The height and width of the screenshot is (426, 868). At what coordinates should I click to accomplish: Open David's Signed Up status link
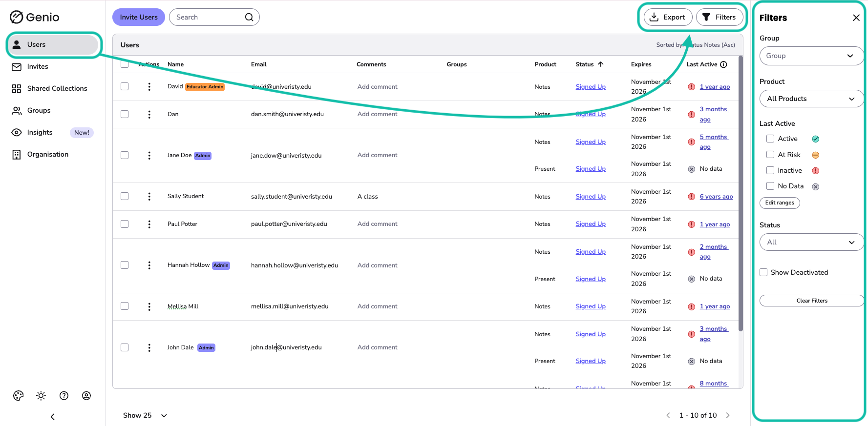[x=591, y=87]
